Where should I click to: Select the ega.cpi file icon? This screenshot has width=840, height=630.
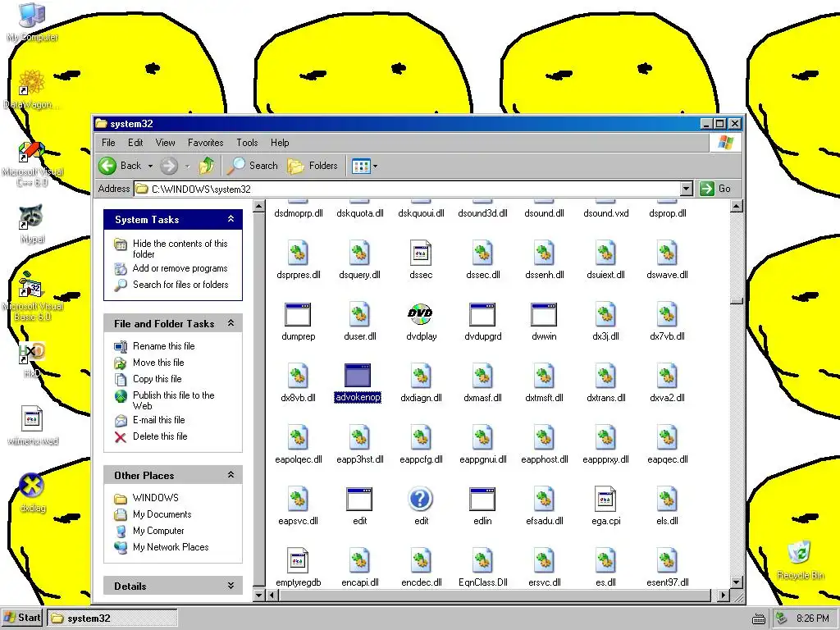[605, 499]
